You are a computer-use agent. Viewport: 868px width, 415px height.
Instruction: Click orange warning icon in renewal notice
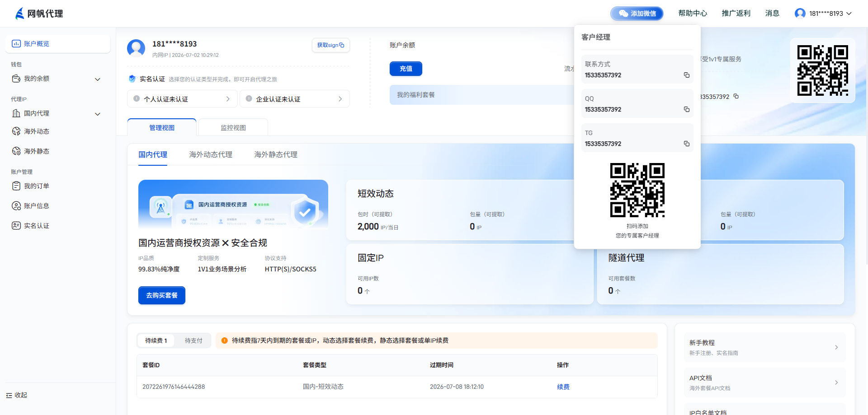pos(224,340)
